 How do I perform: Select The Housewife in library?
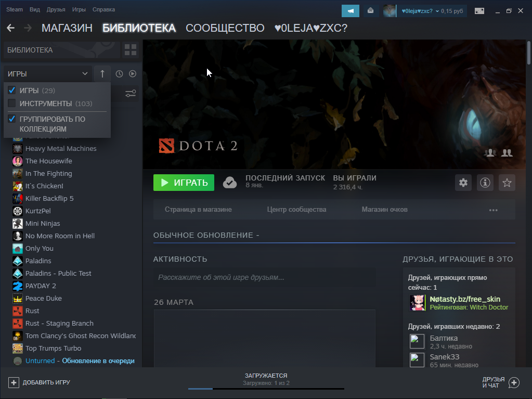pos(48,161)
